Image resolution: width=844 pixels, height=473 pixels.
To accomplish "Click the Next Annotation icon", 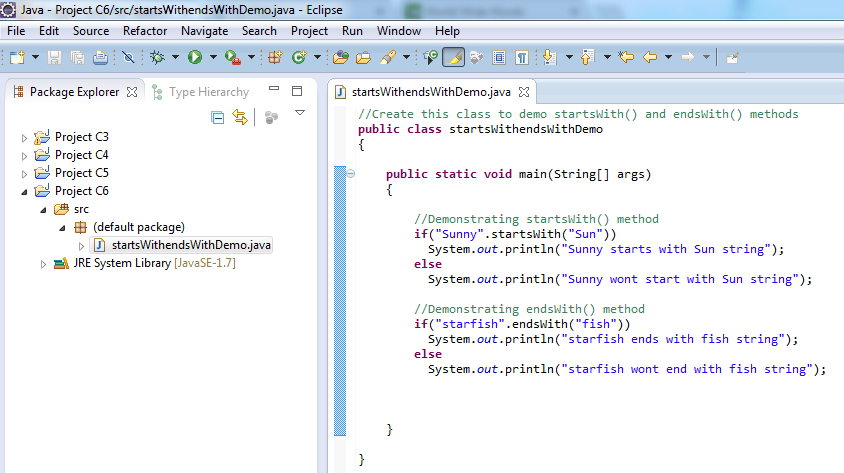I will coord(550,57).
